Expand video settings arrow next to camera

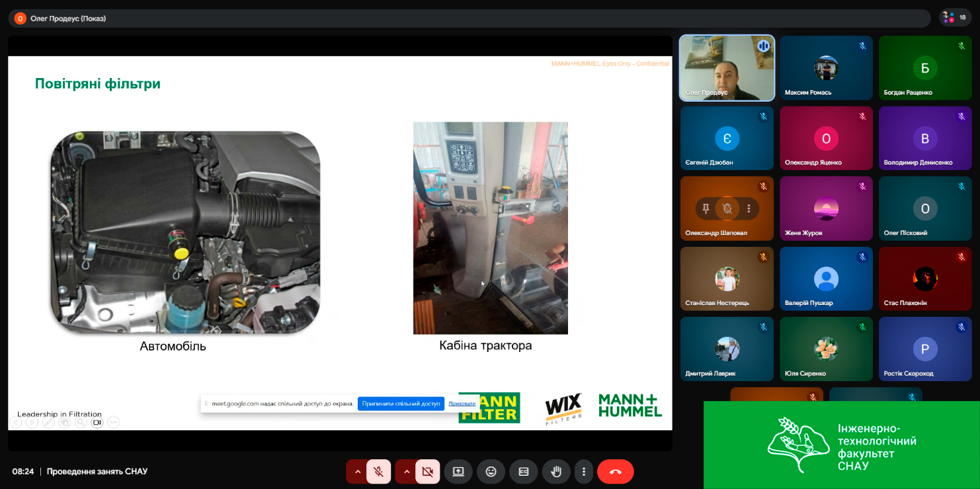[407, 472]
